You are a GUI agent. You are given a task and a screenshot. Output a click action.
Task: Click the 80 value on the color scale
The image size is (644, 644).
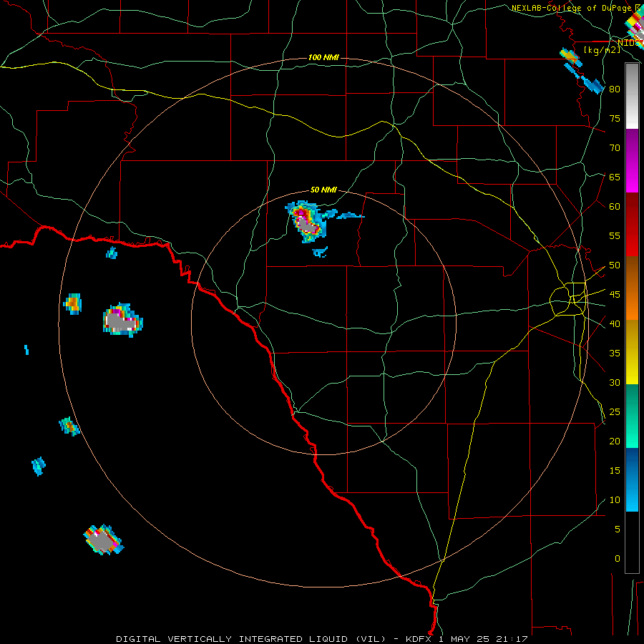(615, 89)
